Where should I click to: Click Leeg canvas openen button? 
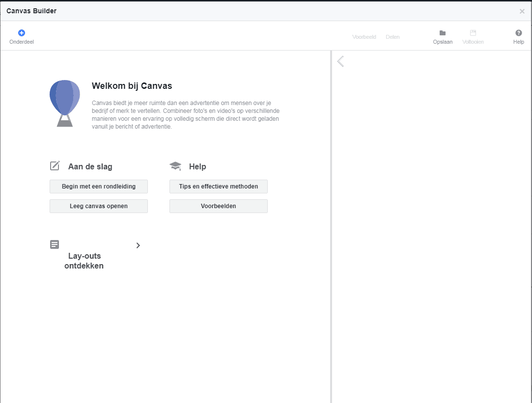click(99, 206)
